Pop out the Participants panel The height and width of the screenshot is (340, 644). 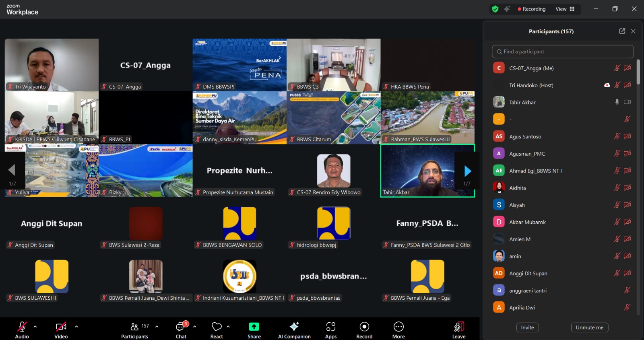pos(622,31)
